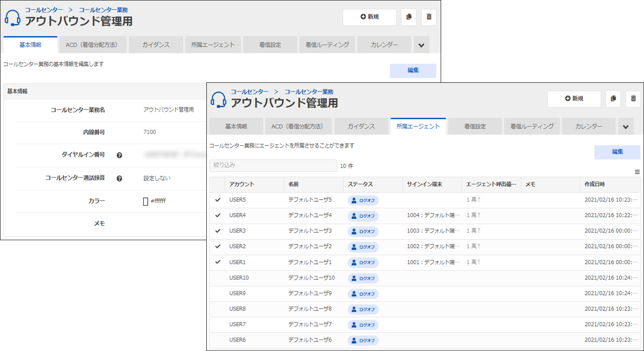Click the ログオフ status badge for USER4

(x=363, y=216)
